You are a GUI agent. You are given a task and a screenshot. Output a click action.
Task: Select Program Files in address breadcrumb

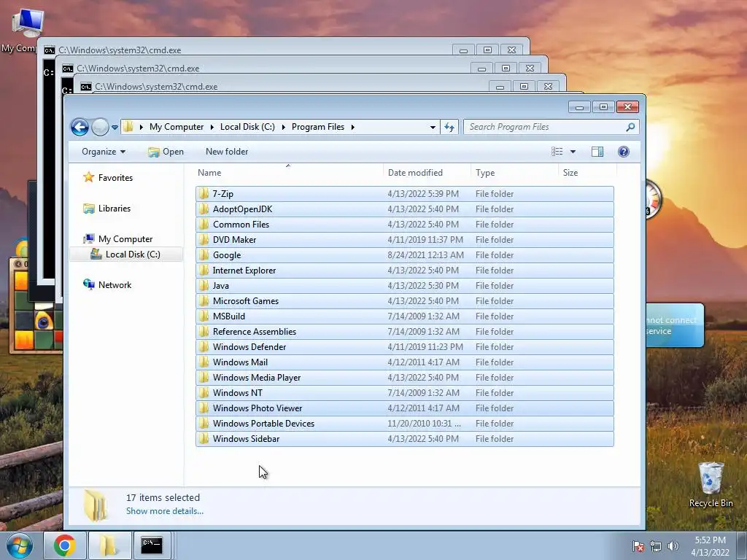[318, 127]
